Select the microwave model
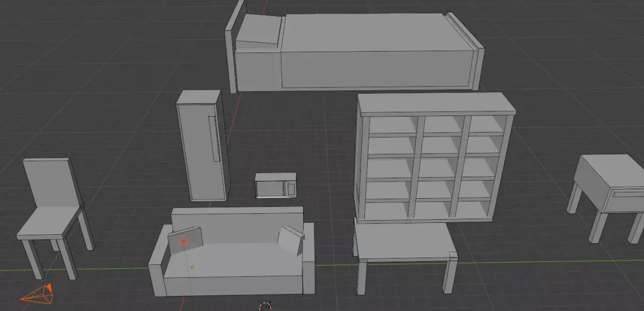The image size is (644, 311). (x=276, y=185)
